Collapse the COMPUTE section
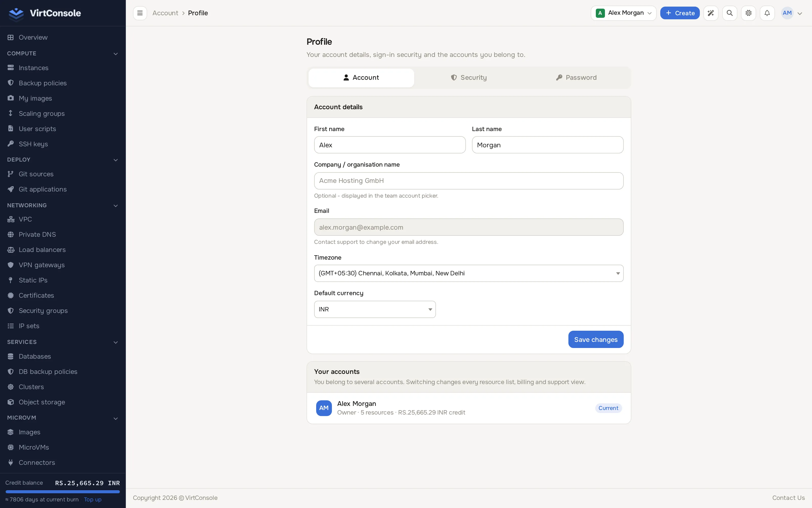 (x=63, y=53)
